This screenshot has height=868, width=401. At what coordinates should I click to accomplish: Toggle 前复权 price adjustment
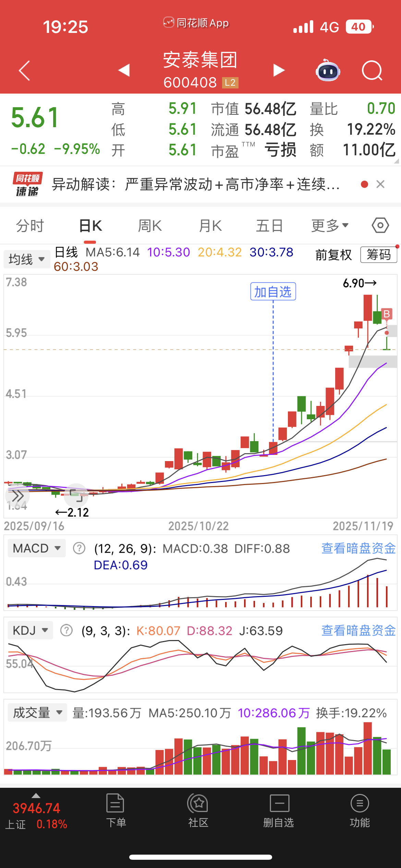coord(333,255)
